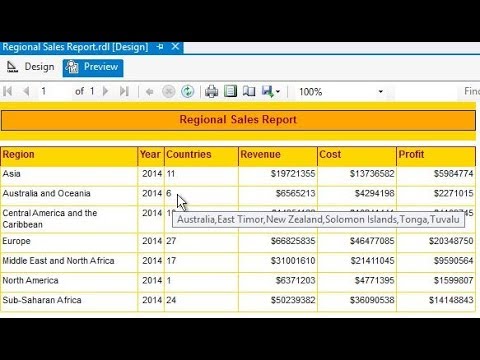Open the 100% zoom dropdown

click(380, 91)
